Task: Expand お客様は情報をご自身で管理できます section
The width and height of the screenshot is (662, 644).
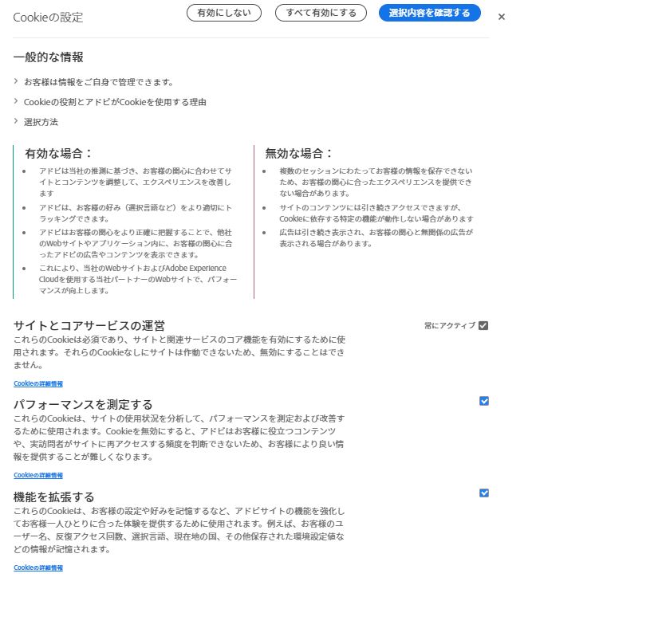Action: click(98, 82)
